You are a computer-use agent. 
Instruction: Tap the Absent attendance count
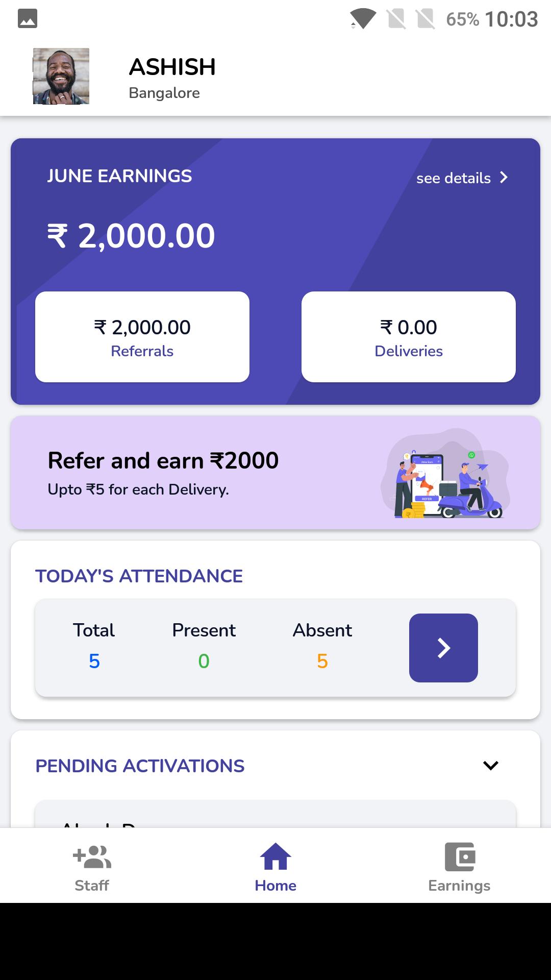322,661
